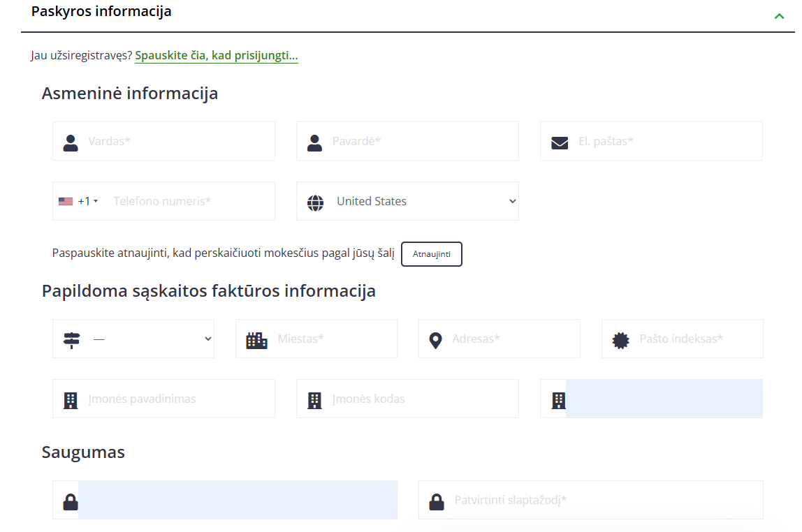Click the lock icon beside Patvirtinti slaptažodį
This screenshot has height=532, width=802.
(x=437, y=501)
